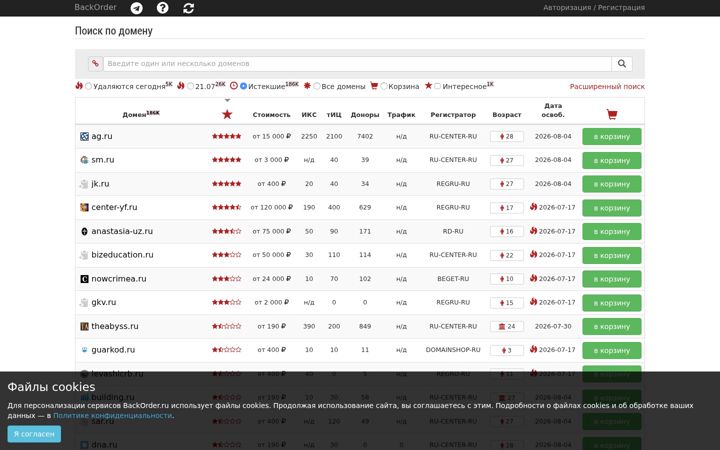Screen dimensions: 720x450
Task: Add sm.ru with 'в корзину' button
Action: tap(612, 160)
